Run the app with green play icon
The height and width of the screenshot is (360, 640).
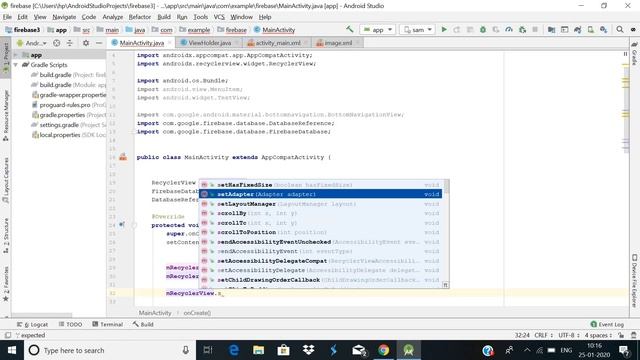[x=444, y=29]
